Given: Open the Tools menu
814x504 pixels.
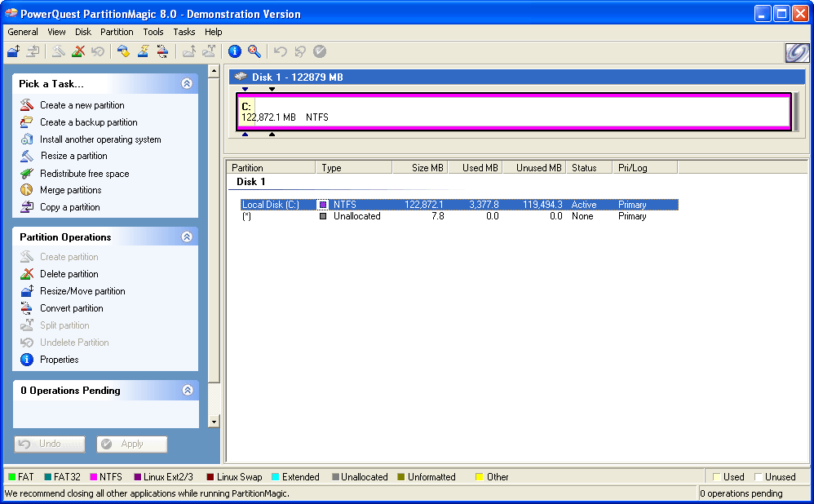Looking at the screenshot, I should [153, 32].
